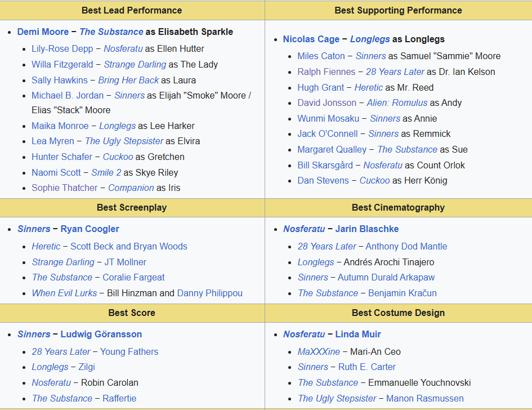532x410 pixels.
Task: Click the Best Cinematography header cell
Action: point(399,208)
